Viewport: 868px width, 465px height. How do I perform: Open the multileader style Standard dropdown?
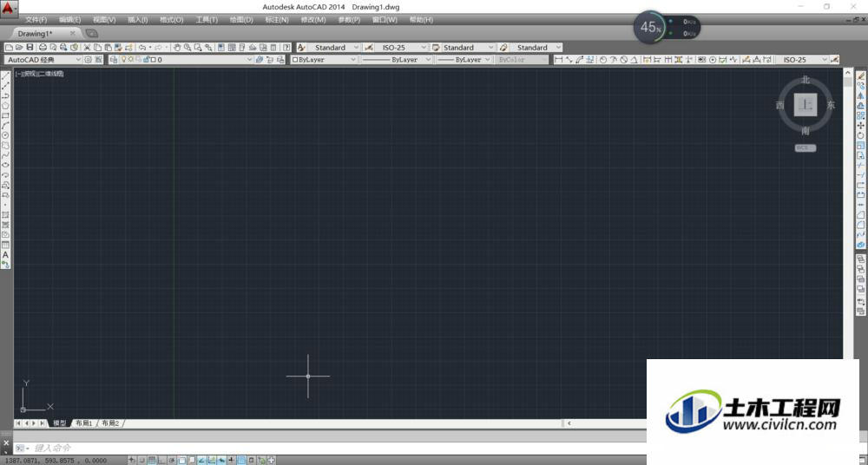coord(536,48)
